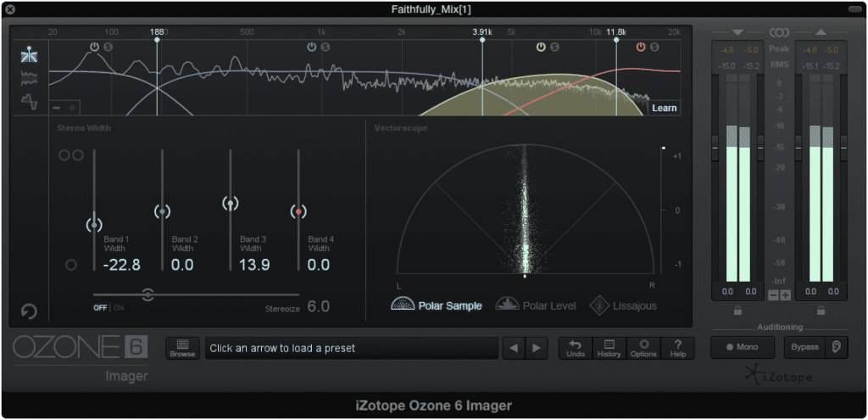
Task: Click the stereo link icon above Peak
Action: [779, 32]
